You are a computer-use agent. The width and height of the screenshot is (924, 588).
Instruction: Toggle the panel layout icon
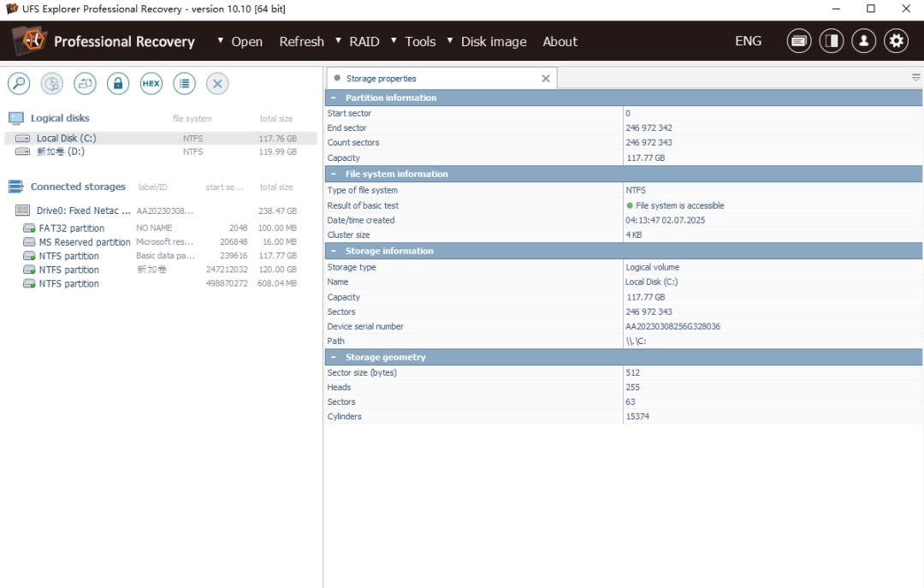click(831, 40)
